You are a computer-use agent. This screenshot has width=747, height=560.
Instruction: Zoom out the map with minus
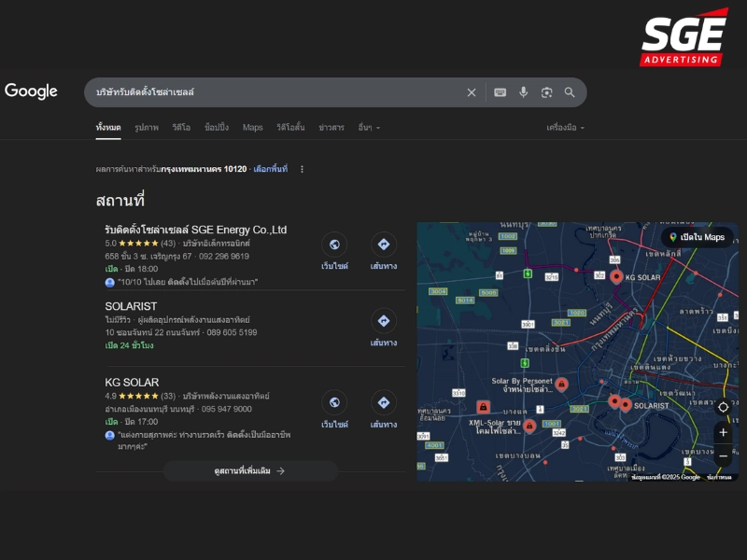coord(723,455)
